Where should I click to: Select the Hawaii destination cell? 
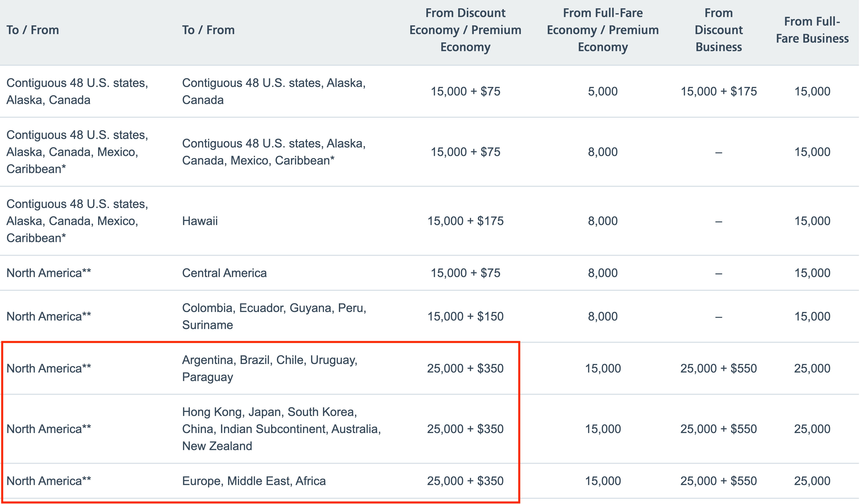[200, 221]
